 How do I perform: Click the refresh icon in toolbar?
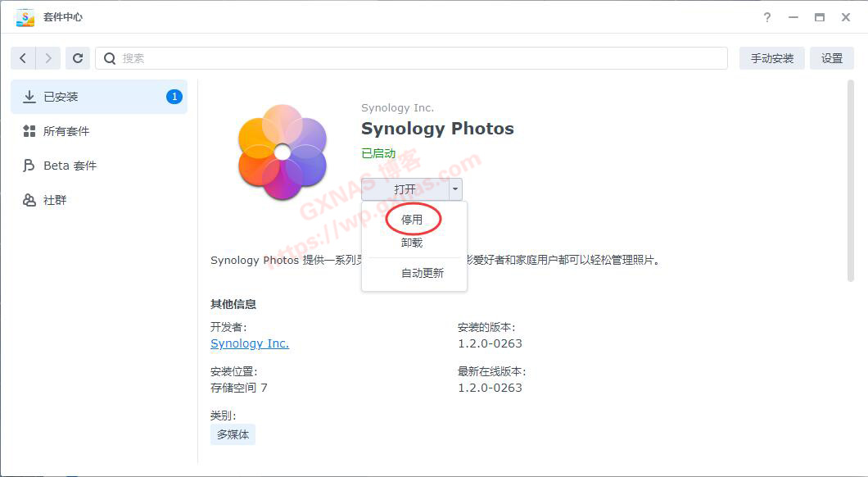(78, 58)
